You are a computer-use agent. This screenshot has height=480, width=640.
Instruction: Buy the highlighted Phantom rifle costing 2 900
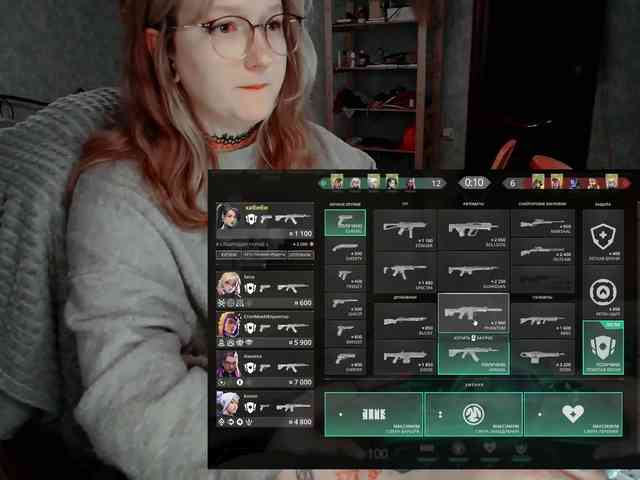click(473, 313)
